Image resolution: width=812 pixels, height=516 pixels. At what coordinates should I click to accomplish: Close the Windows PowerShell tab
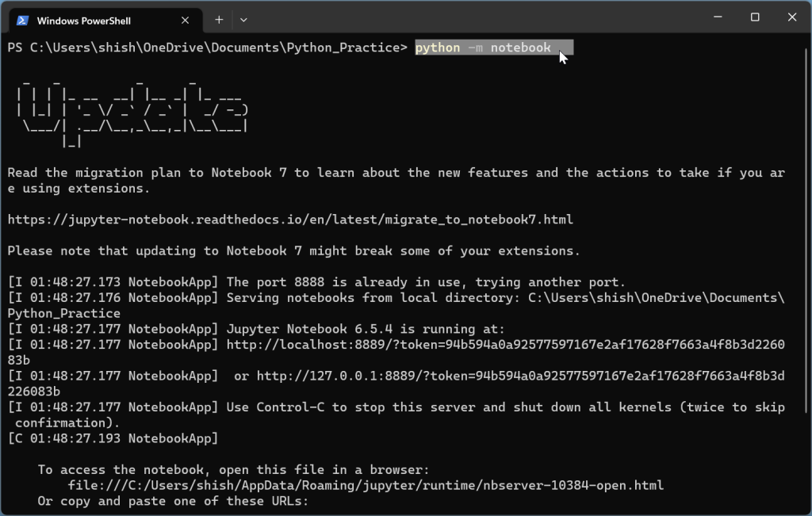[x=185, y=21]
